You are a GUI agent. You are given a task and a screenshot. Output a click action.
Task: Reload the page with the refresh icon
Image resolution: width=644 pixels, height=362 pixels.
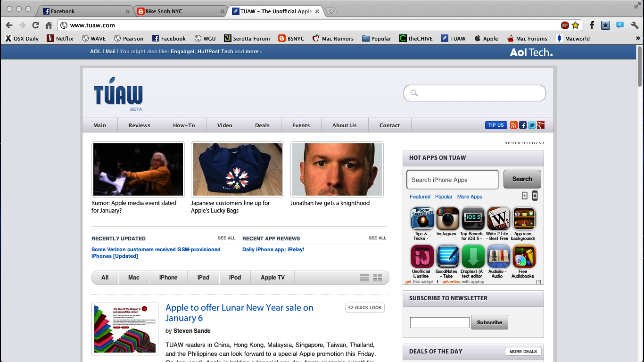coord(35,25)
